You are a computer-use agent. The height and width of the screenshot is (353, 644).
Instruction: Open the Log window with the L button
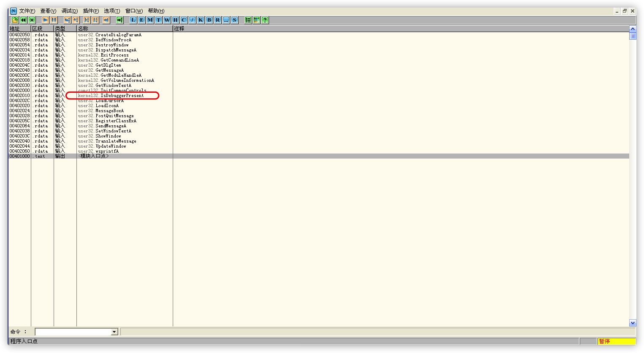point(133,20)
